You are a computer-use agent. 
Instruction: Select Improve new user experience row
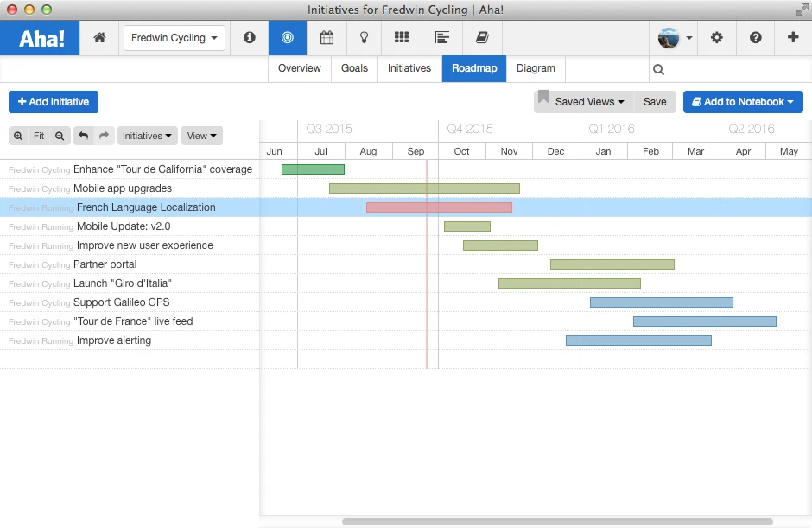[130, 245]
